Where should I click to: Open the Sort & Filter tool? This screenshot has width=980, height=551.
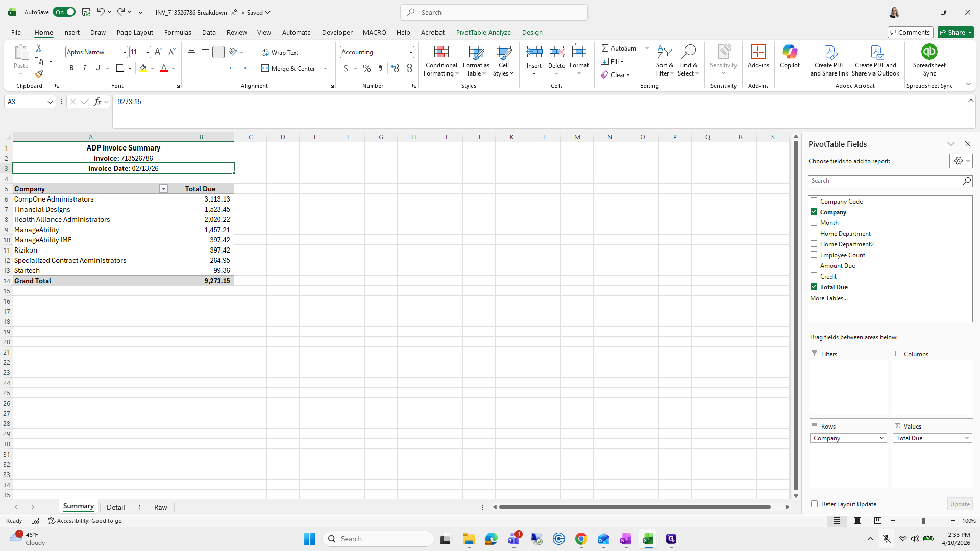tap(665, 61)
